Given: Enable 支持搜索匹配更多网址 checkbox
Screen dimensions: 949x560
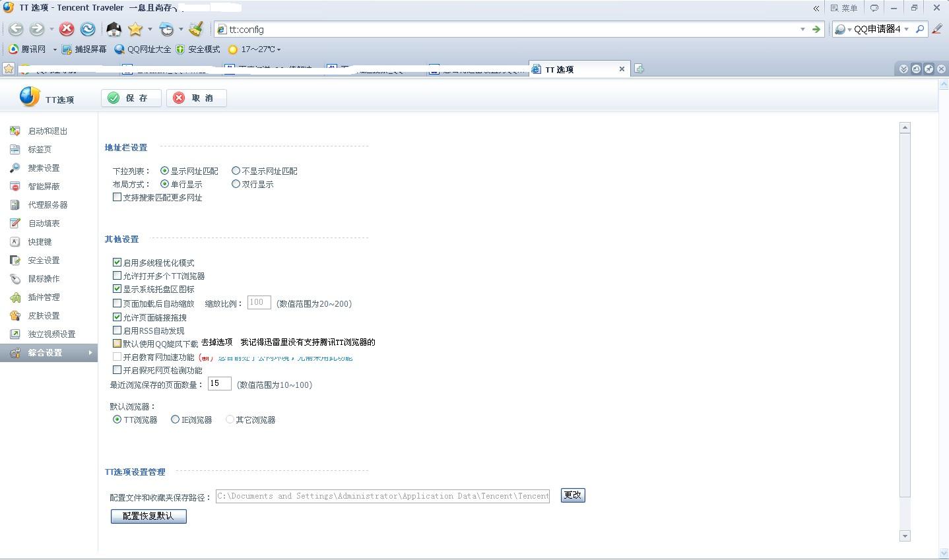Looking at the screenshot, I should [117, 197].
